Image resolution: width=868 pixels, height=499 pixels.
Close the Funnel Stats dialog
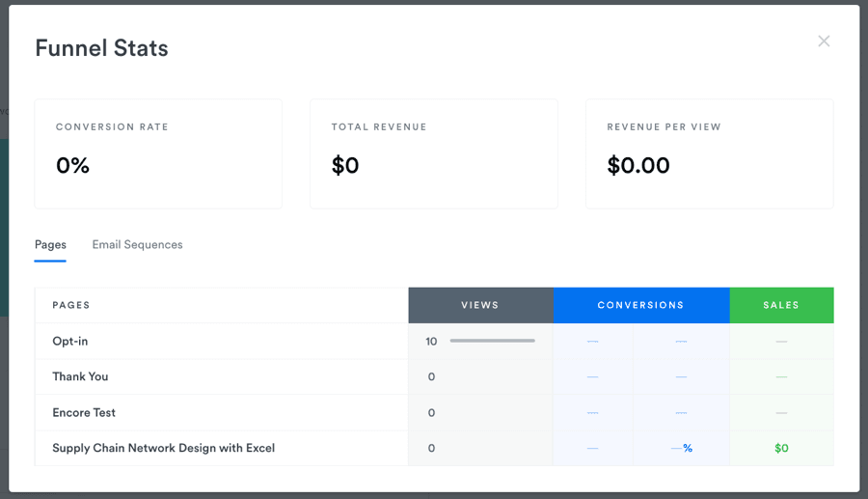click(824, 41)
